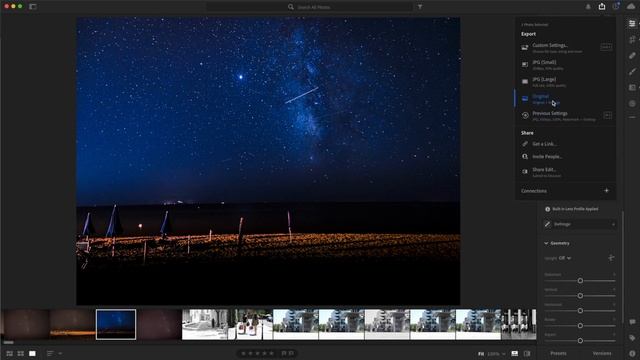The height and width of the screenshot is (360, 640).
Task: Toggle show original comparison view
Action: click(x=527, y=353)
